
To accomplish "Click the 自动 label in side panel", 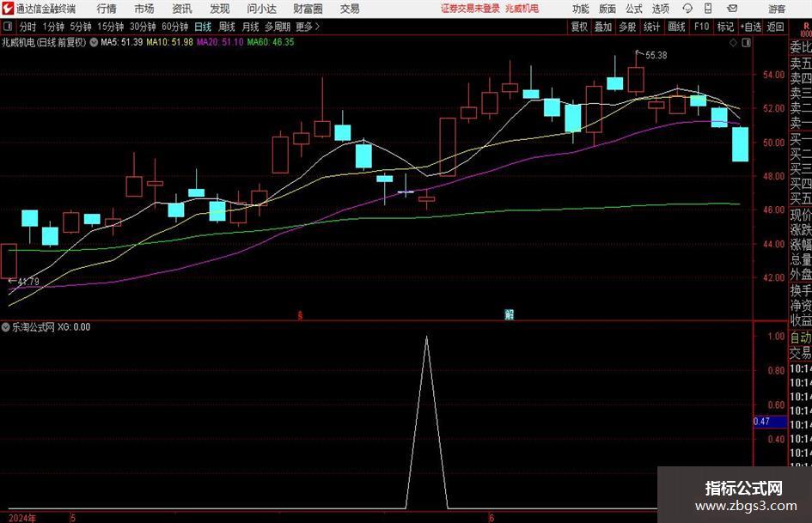I will (801, 338).
